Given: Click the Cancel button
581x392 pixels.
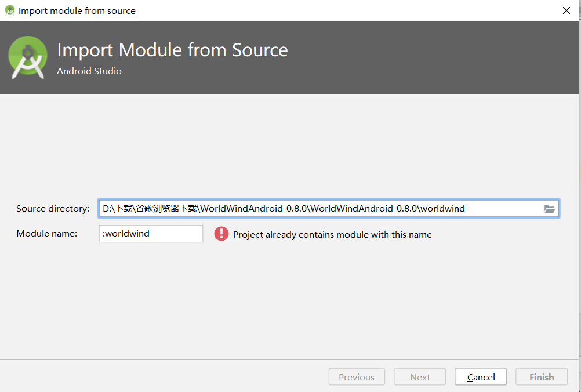Looking at the screenshot, I should (x=480, y=376).
